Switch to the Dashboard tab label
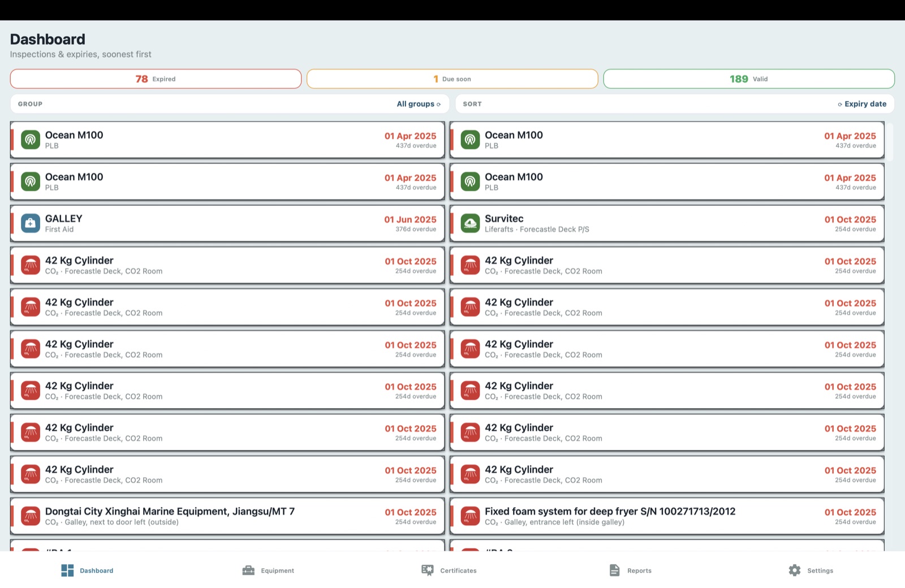The image size is (905, 588). 97,571
